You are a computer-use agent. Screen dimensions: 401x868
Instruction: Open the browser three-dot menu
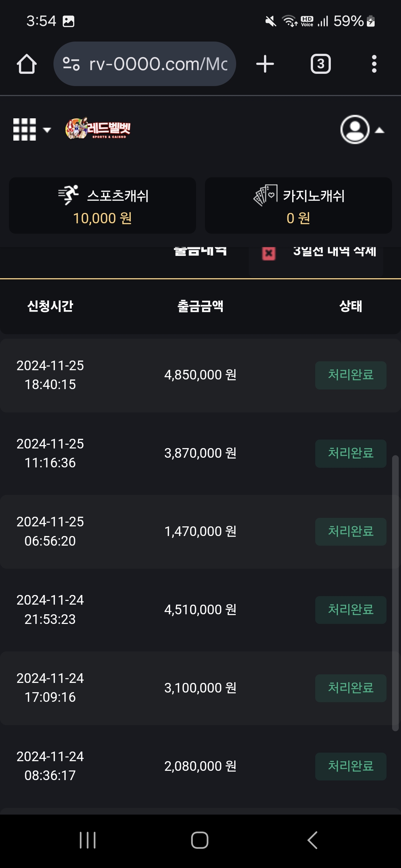(374, 64)
